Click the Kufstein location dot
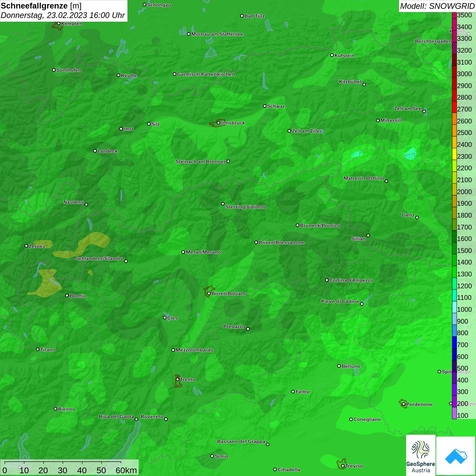This screenshot has height=476, width=476. pyautogui.click(x=332, y=55)
